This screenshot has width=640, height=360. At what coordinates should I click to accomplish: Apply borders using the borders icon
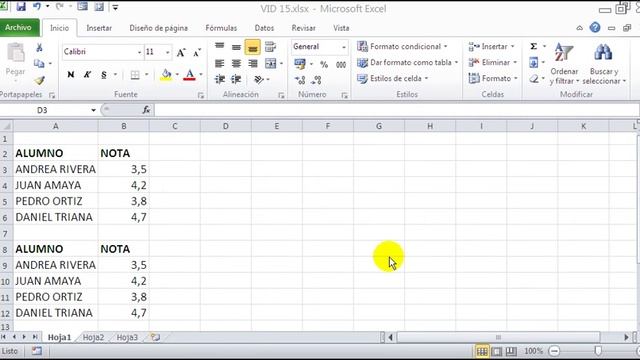click(135, 75)
